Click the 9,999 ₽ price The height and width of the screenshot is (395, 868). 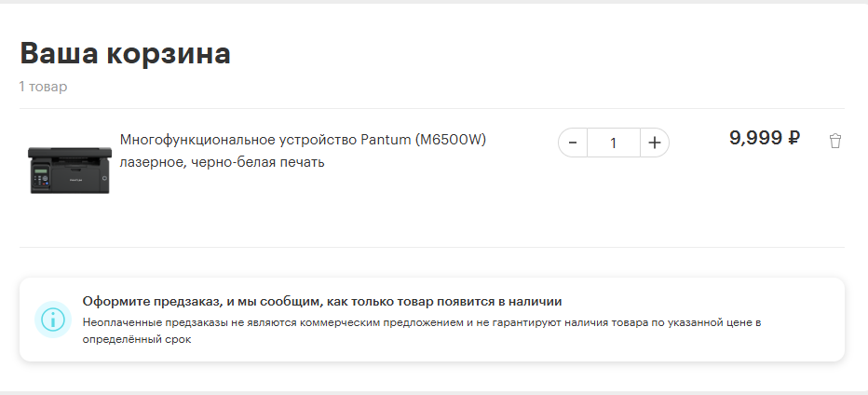tap(764, 138)
